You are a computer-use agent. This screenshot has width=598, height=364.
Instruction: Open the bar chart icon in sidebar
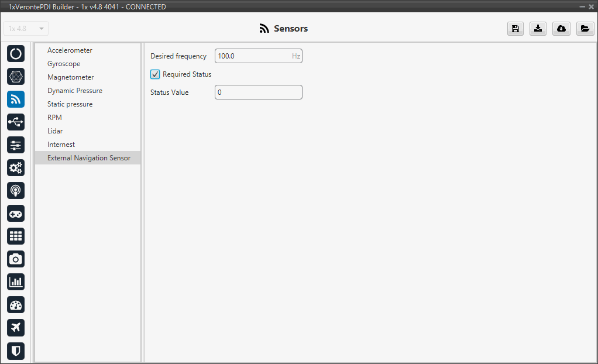click(x=16, y=282)
